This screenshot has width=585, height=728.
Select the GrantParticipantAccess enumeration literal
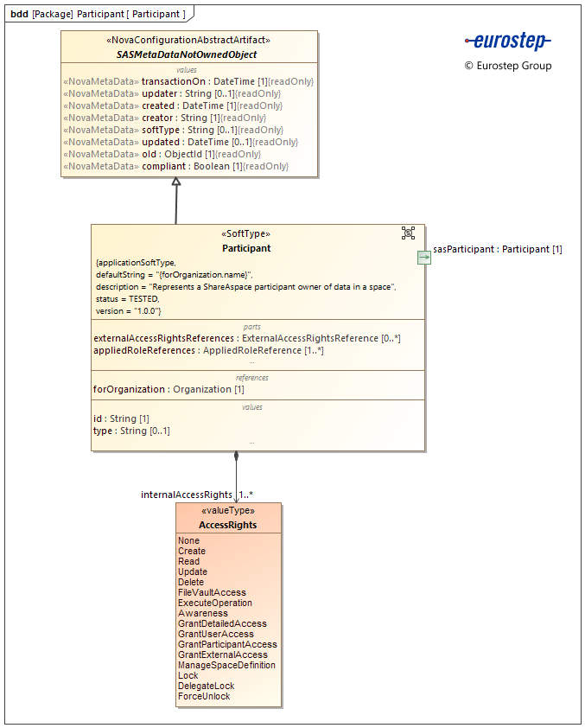[x=227, y=644]
